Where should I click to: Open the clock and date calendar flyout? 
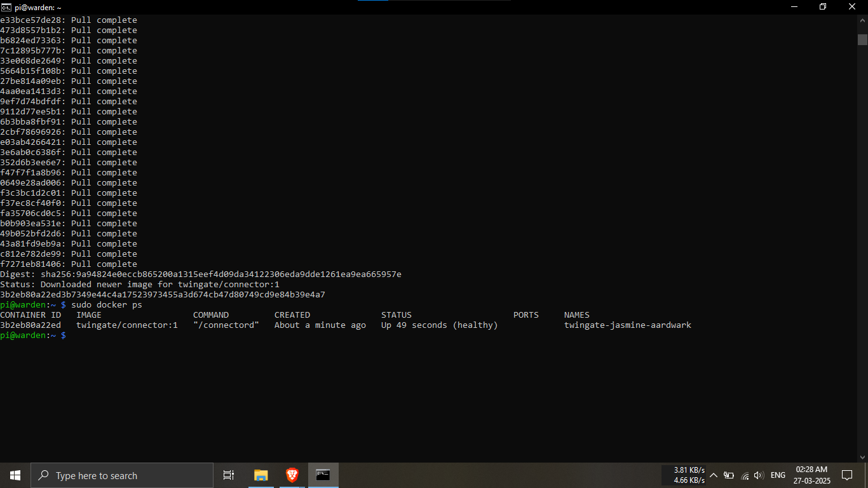811,475
